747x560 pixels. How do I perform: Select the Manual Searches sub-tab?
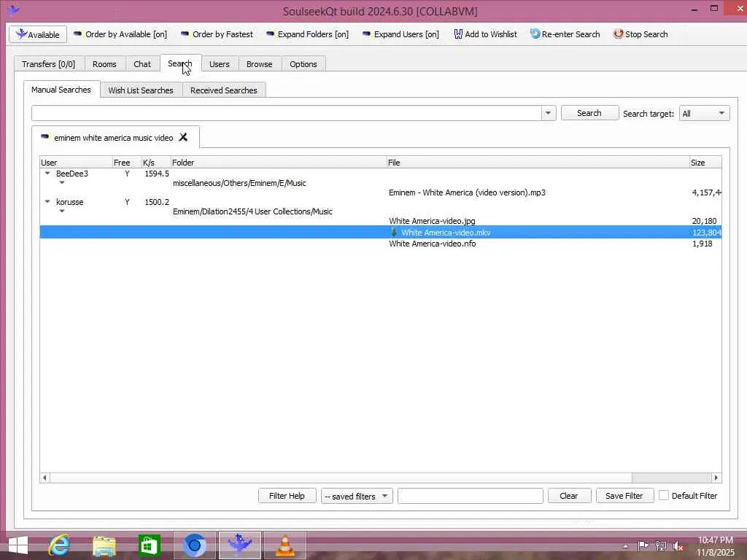[61, 90]
